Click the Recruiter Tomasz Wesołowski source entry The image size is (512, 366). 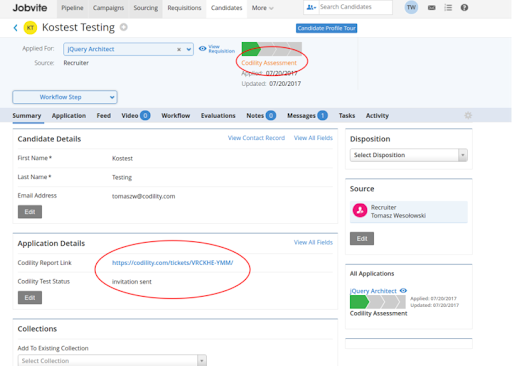[x=409, y=211]
